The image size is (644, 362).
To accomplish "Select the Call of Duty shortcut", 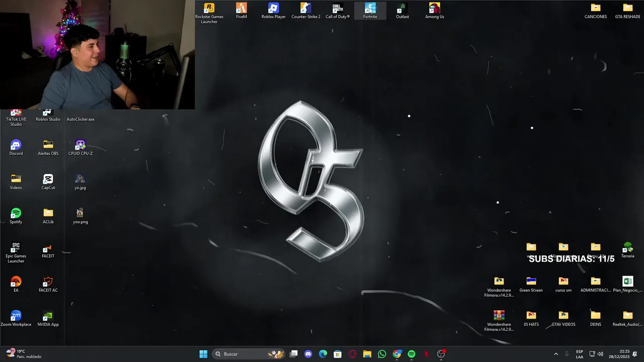I will coord(338,11).
